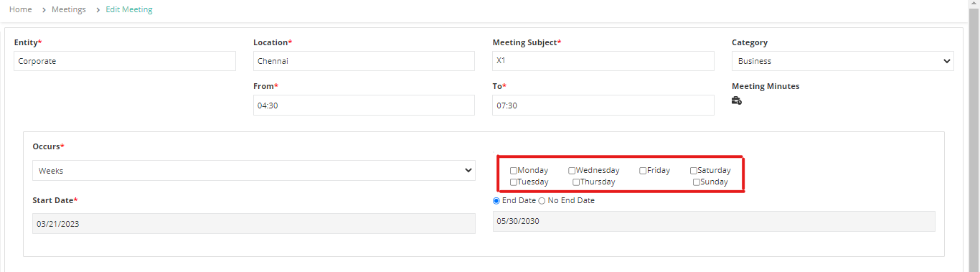Image resolution: width=980 pixels, height=272 pixels.
Task: Click the Location field with Chennai
Action: point(364,61)
